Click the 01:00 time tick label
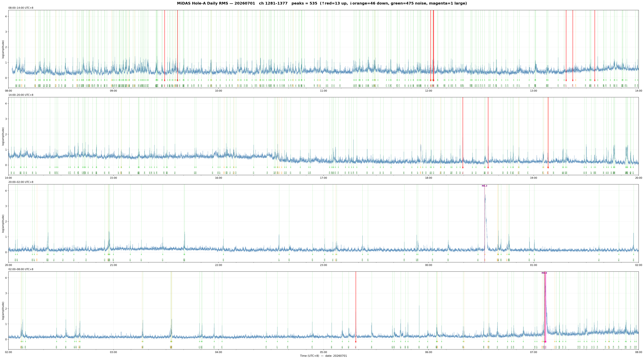 click(x=534, y=265)
